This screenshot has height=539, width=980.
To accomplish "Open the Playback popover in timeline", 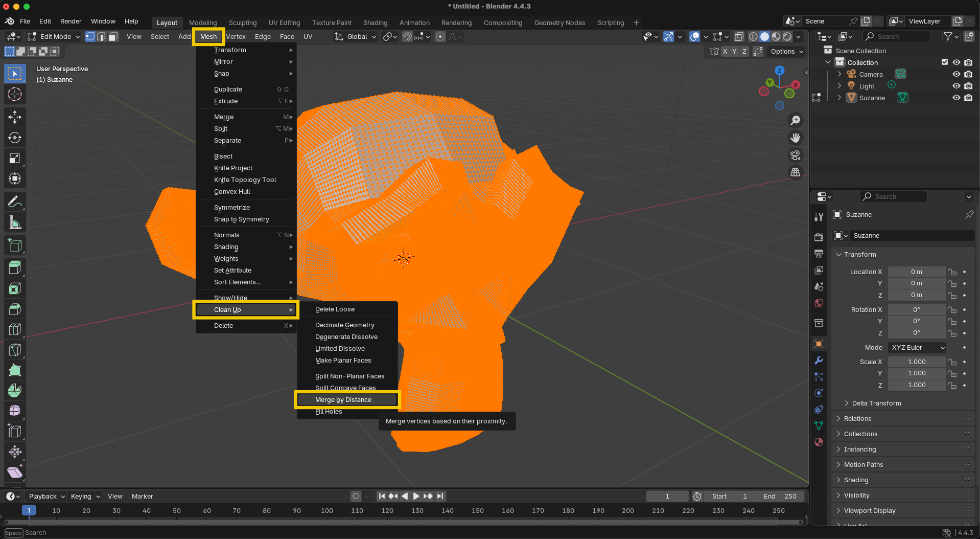I will [46, 496].
